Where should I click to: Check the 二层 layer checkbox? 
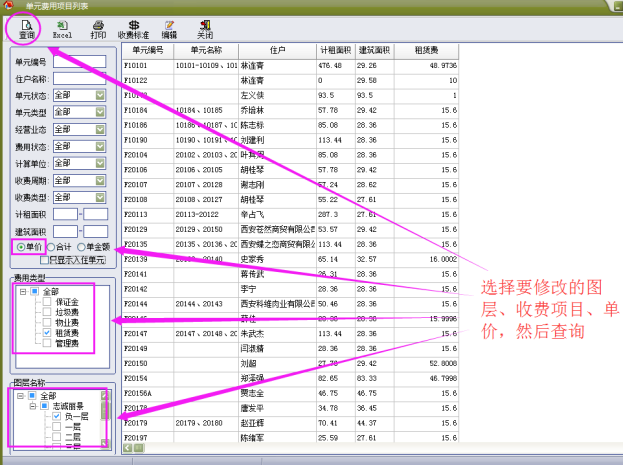[57, 437]
